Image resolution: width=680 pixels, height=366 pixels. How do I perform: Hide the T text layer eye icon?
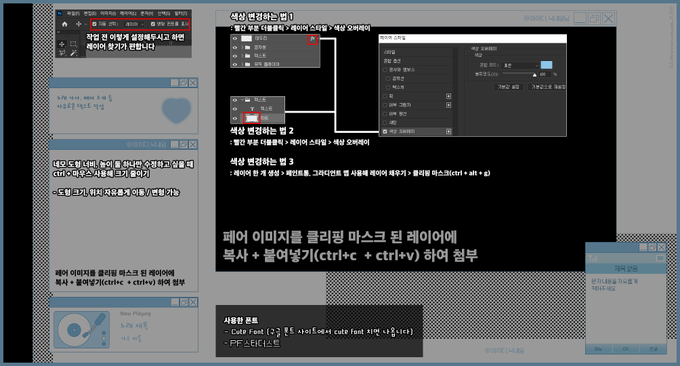coord(235,108)
